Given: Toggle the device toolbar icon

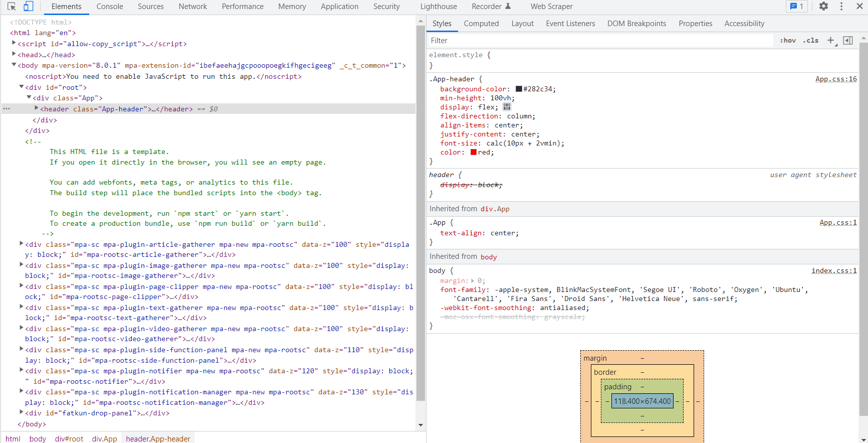Looking at the screenshot, I should click(29, 7).
